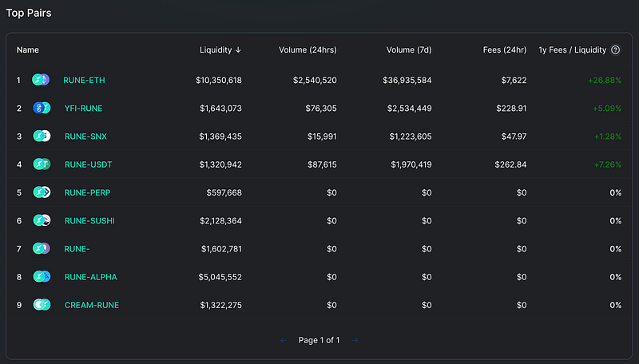Open the RUNE-SUSHI pair link
Screen dimensions: 639x364
pos(89,220)
